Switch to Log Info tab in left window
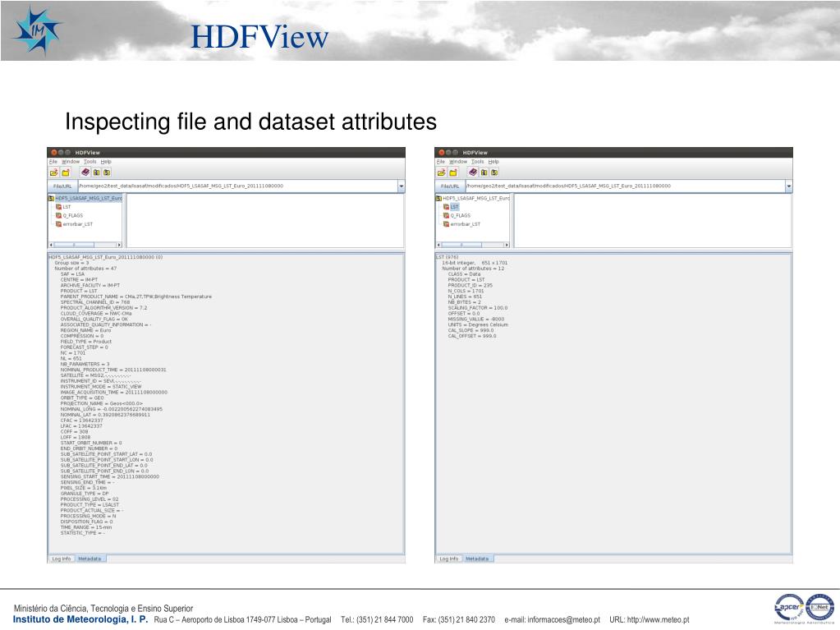840x630 pixels. coord(61,559)
